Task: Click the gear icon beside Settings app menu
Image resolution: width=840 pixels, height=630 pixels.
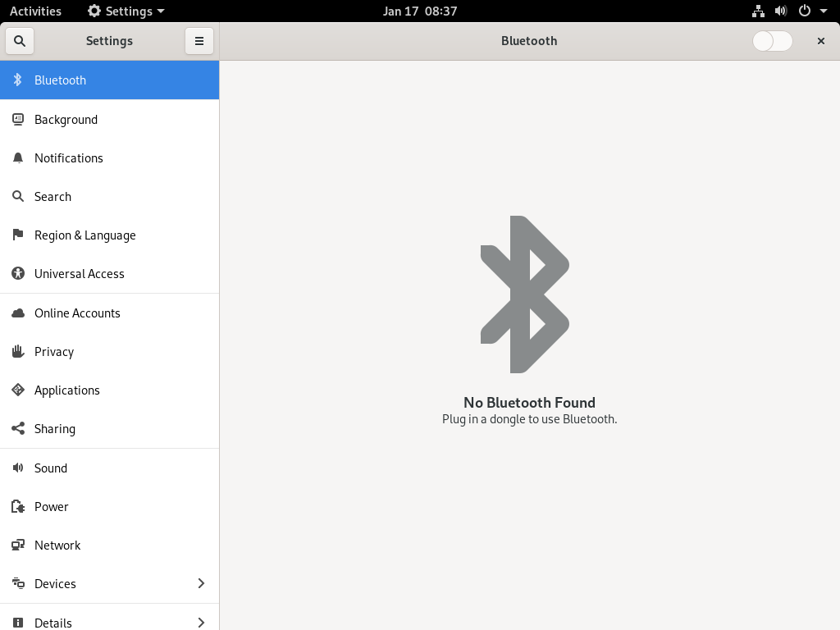Action: click(x=94, y=11)
